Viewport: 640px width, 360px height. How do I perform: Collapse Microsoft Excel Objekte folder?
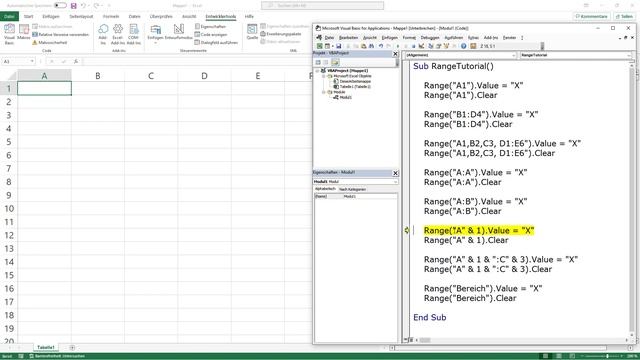coord(324,76)
